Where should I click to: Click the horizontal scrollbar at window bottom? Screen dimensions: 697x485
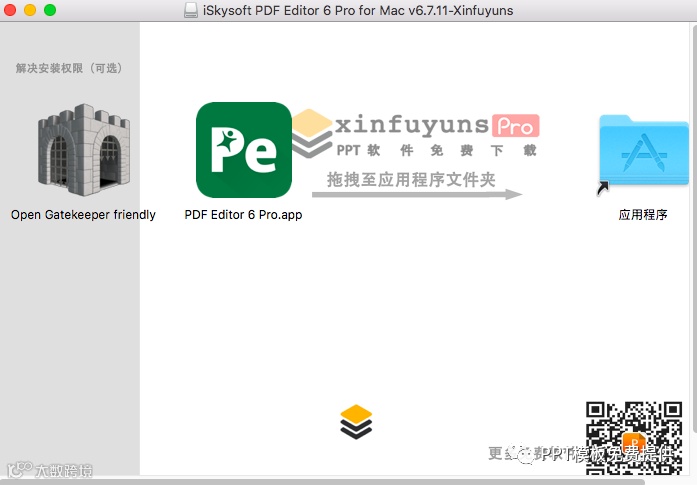pyautogui.click(x=322, y=482)
